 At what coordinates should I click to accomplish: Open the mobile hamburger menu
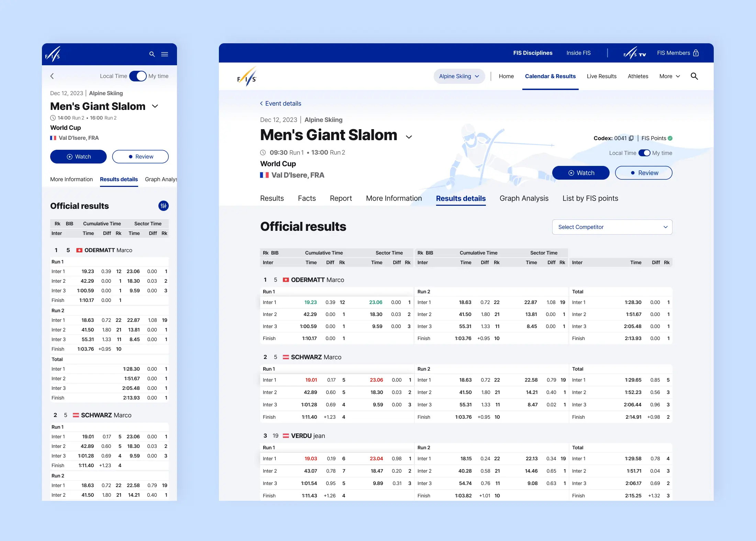pyautogui.click(x=165, y=54)
